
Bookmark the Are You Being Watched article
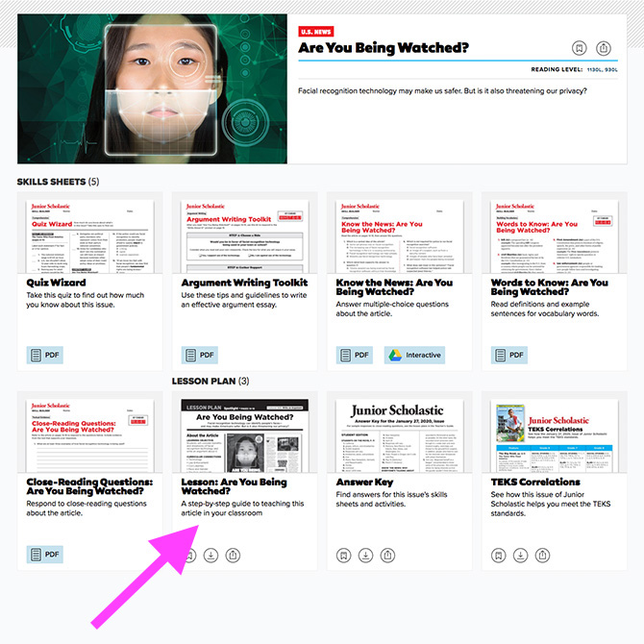579,48
